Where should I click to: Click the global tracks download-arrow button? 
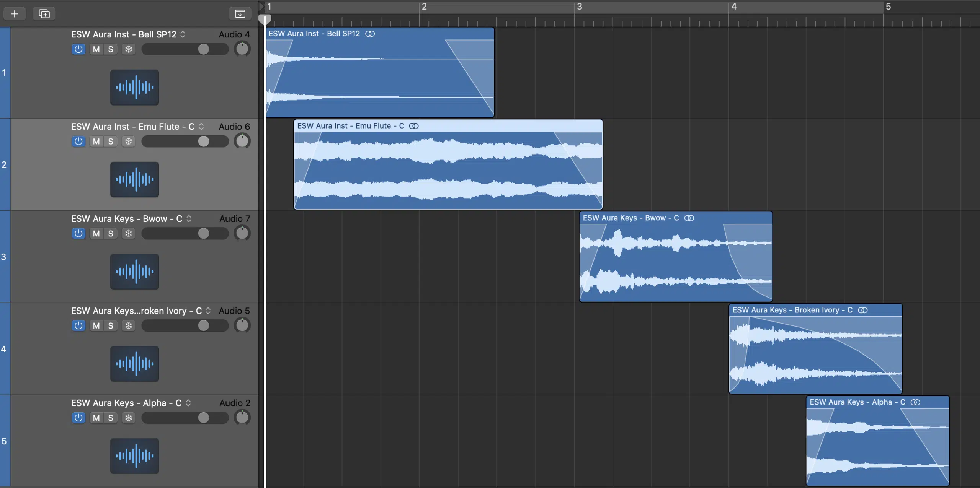point(240,14)
